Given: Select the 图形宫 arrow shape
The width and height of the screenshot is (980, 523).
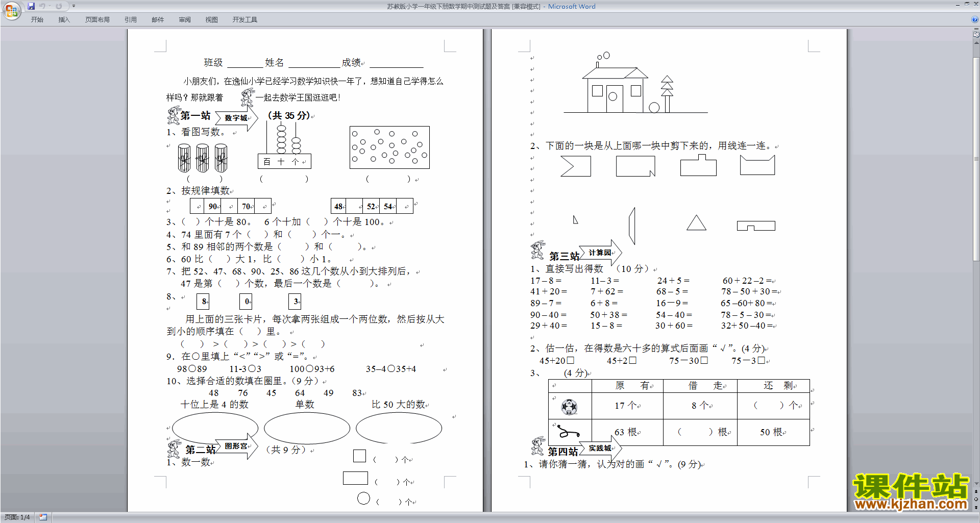Looking at the screenshot, I should pos(237,446).
